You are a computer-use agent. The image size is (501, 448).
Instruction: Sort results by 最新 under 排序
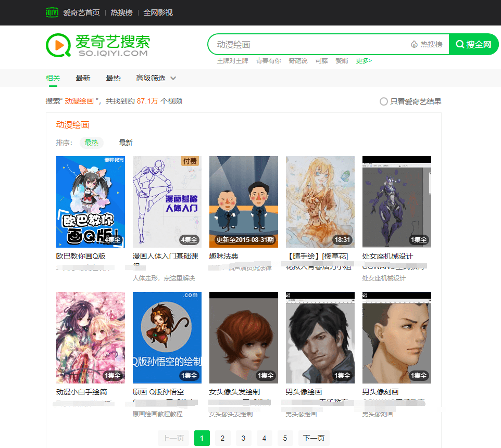[126, 143]
